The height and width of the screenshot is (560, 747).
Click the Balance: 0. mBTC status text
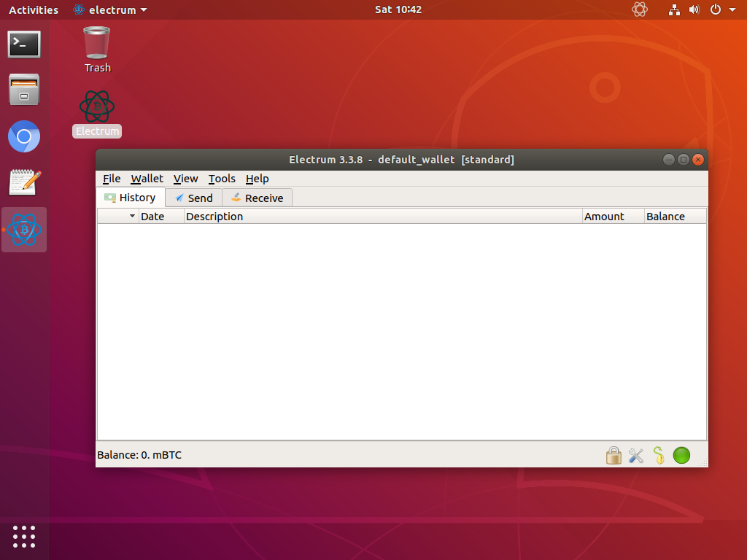(x=139, y=455)
